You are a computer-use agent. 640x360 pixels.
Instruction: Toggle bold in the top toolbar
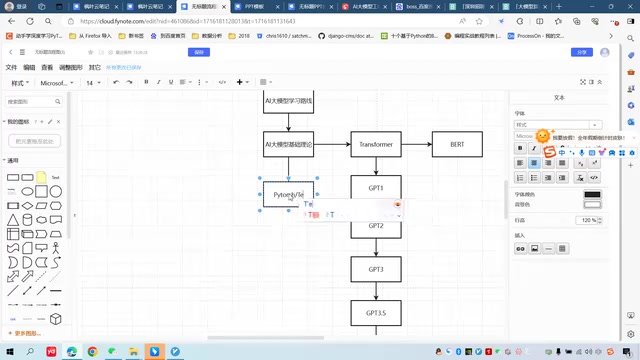point(146,82)
